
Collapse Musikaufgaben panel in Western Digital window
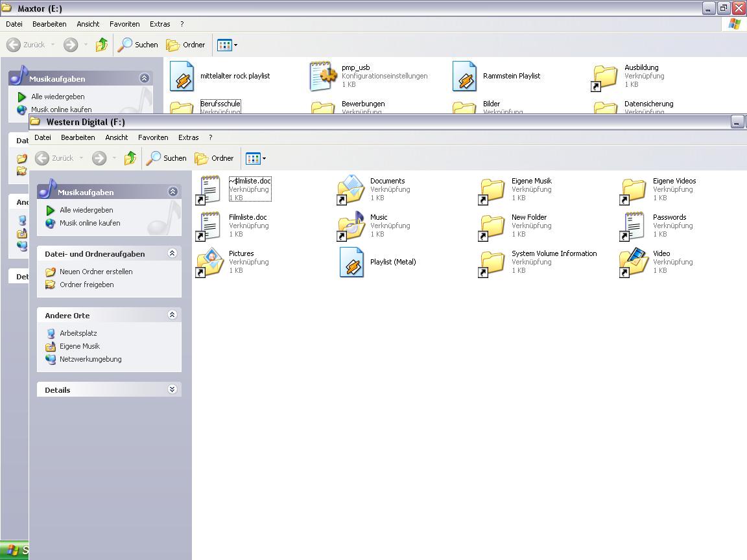pos(172,191)
